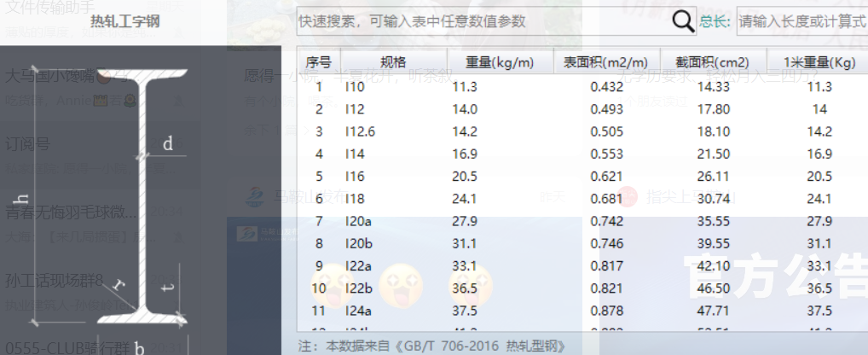The image size is (868, 355).
Task: Select the I22b specification row
Action: [582, 288]
